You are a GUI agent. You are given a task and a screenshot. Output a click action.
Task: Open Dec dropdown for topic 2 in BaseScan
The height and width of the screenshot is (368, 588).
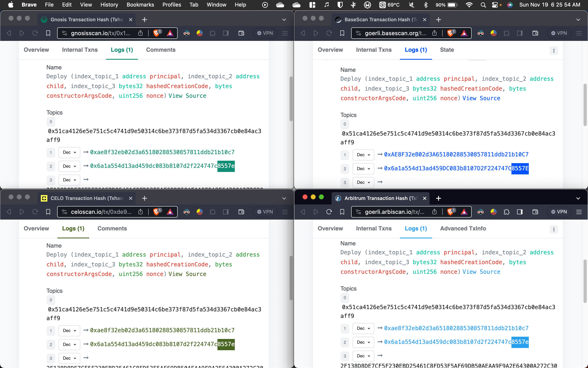(x=363, y=169)
